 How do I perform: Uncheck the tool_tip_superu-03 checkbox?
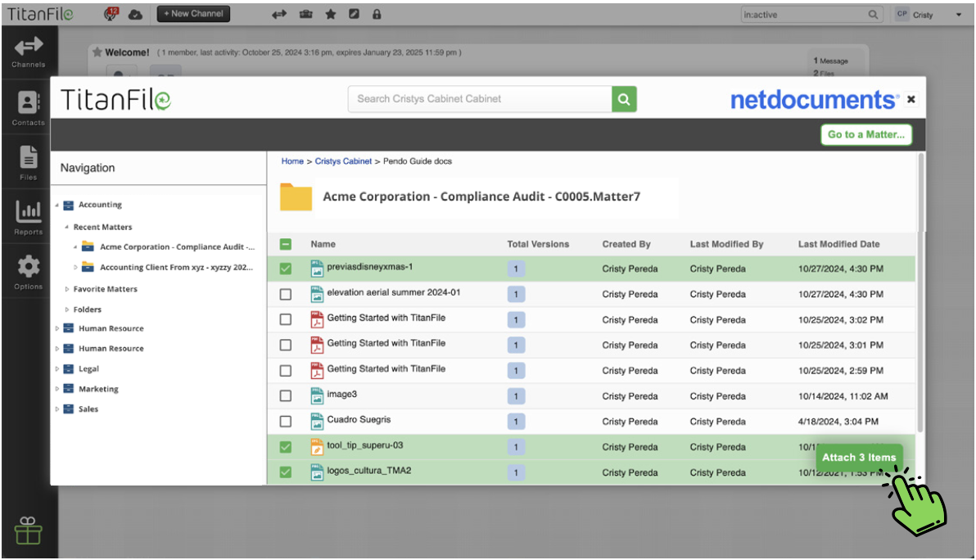[x=286, y=447]
